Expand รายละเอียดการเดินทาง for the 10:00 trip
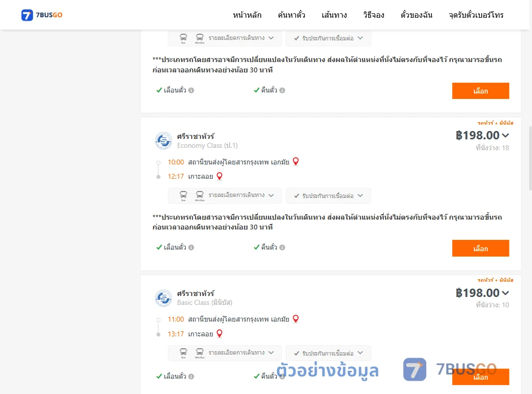Viewport: 532px width, 394px height. [x=225, y=196]
